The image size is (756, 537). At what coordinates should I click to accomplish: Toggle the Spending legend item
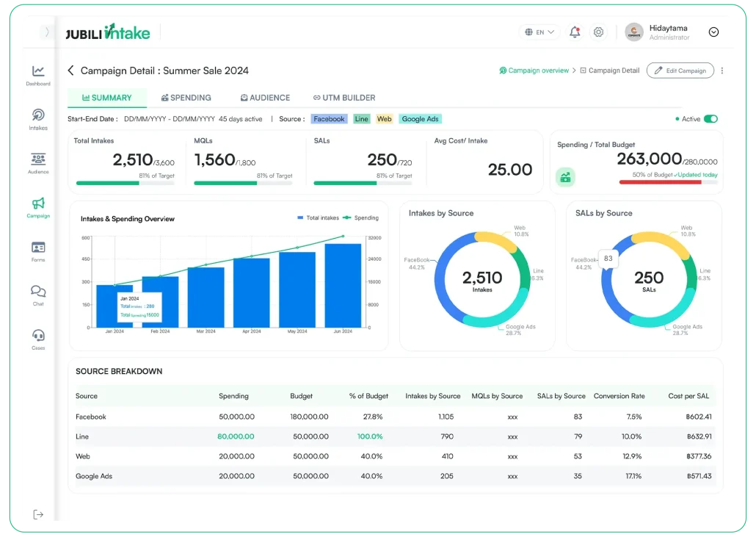pos(360,218)
